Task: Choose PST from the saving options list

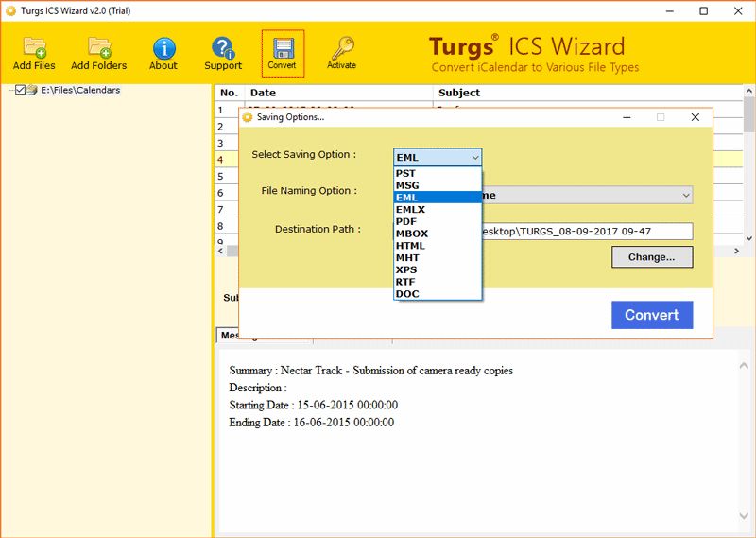Action: [405, 174]
